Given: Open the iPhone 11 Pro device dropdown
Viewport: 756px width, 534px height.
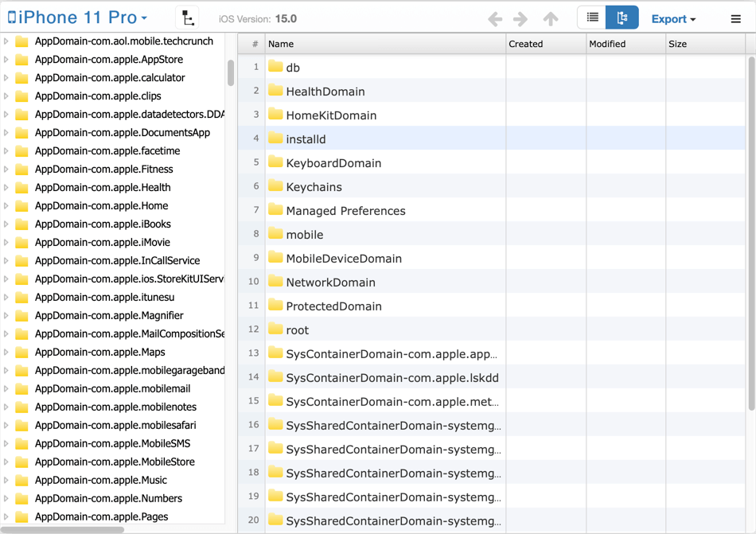Looking at the screenshot, I should pyautogui.click(x=77, y=18).
